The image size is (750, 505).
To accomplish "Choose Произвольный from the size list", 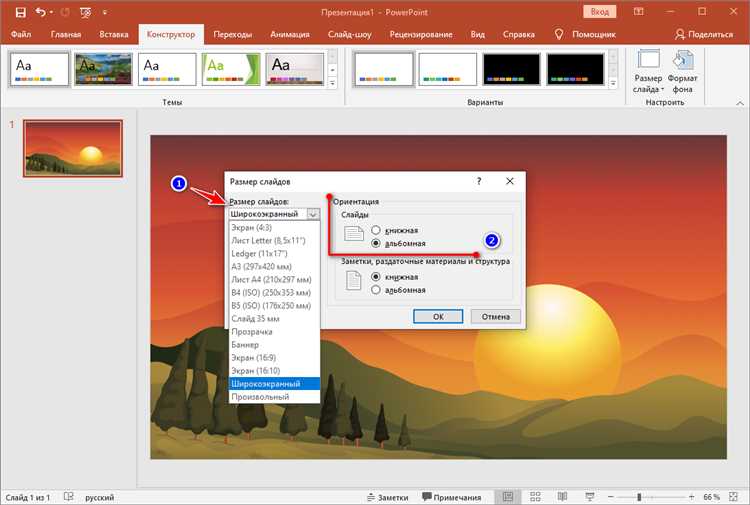I will [260, 397].
